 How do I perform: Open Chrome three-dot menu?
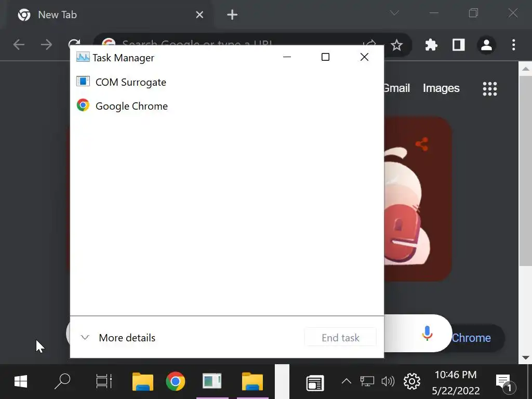[x=514, y=45]
